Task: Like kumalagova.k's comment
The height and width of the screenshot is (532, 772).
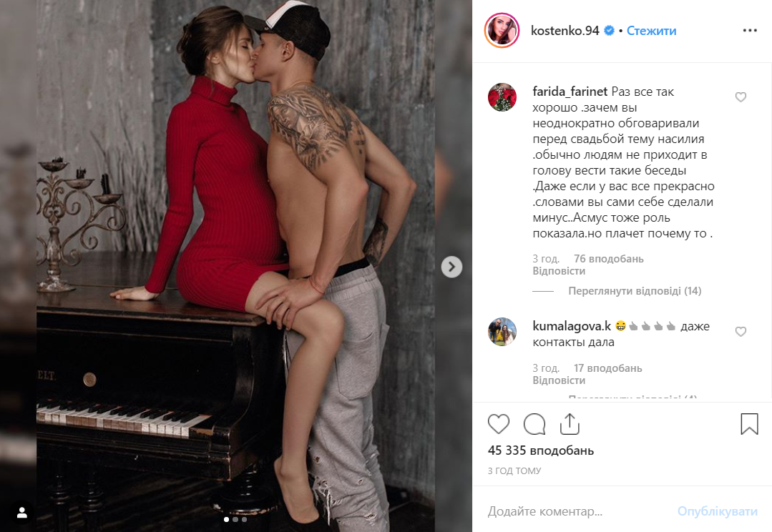Action: pyautogui.click(x=741, y=332)
